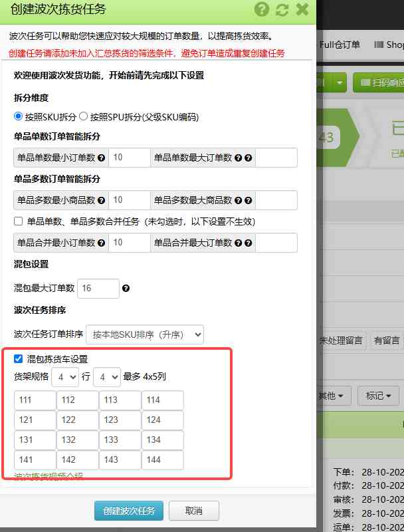
Task: Click 单品单数最小订单数 input field
Action: tap(130, 158)
